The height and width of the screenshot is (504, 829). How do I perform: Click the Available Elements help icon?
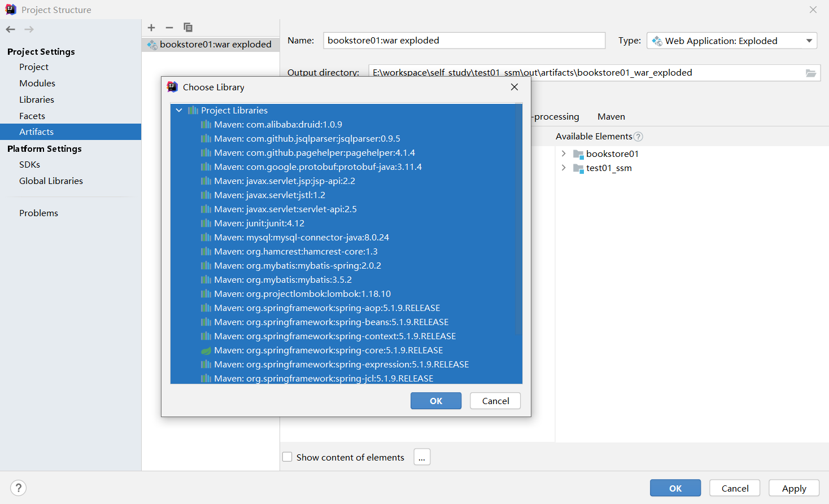point(638,137)
